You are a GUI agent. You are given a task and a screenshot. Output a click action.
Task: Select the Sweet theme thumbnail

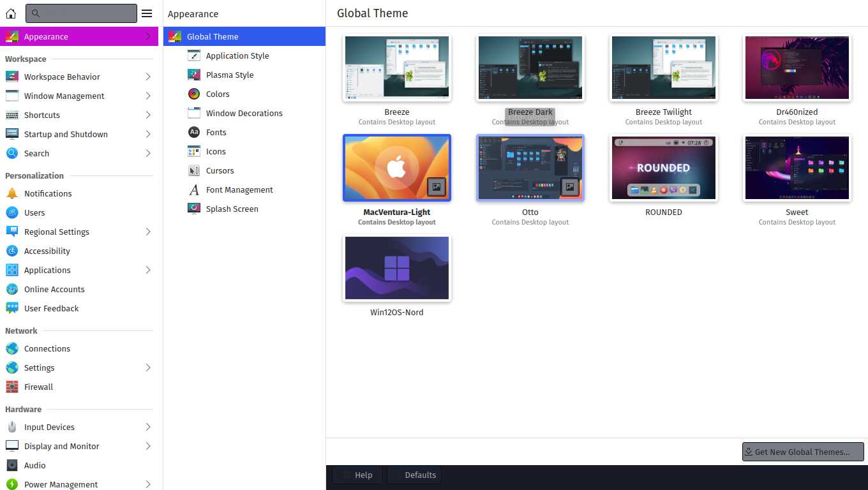coord(797,168)
